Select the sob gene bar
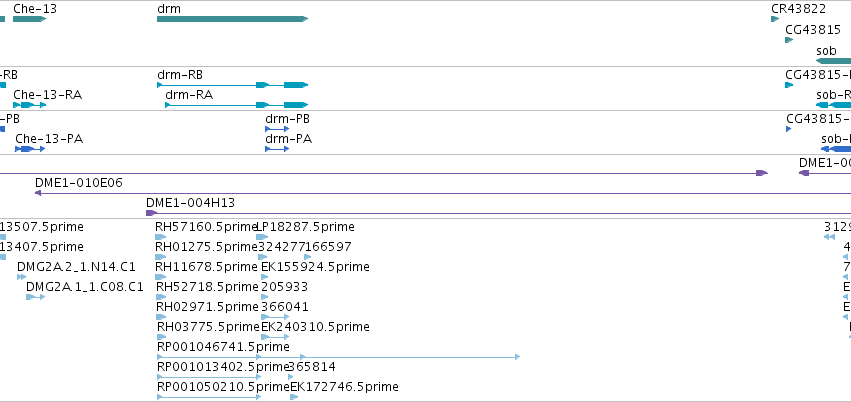This screenshot has width=851, height=402. (x=833, y=61)
